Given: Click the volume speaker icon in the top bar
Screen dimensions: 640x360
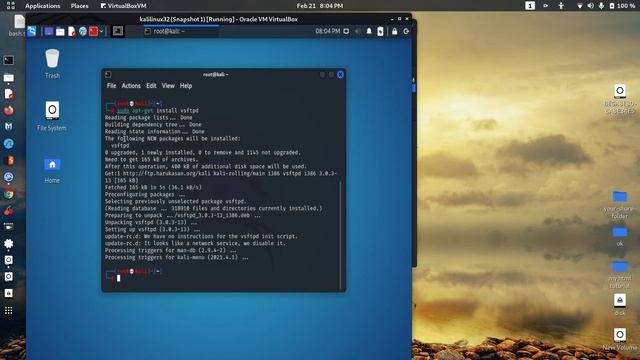Looking at the screenshot, I should pos(590,6).
